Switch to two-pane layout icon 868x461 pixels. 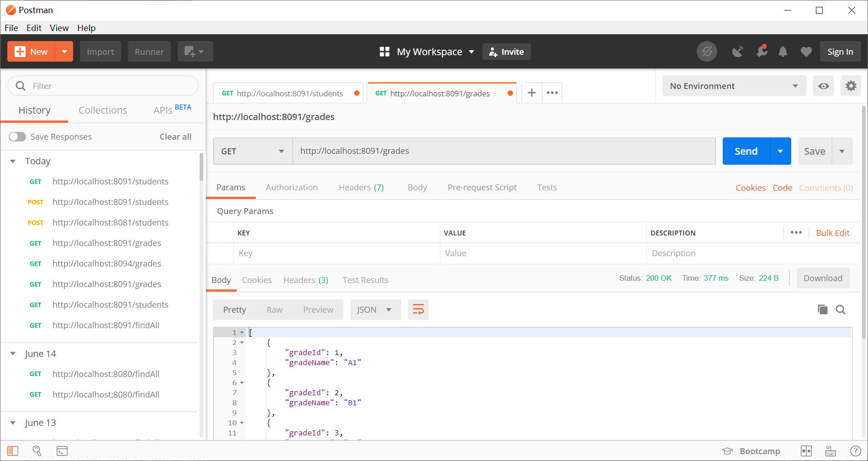coord(806,451)
